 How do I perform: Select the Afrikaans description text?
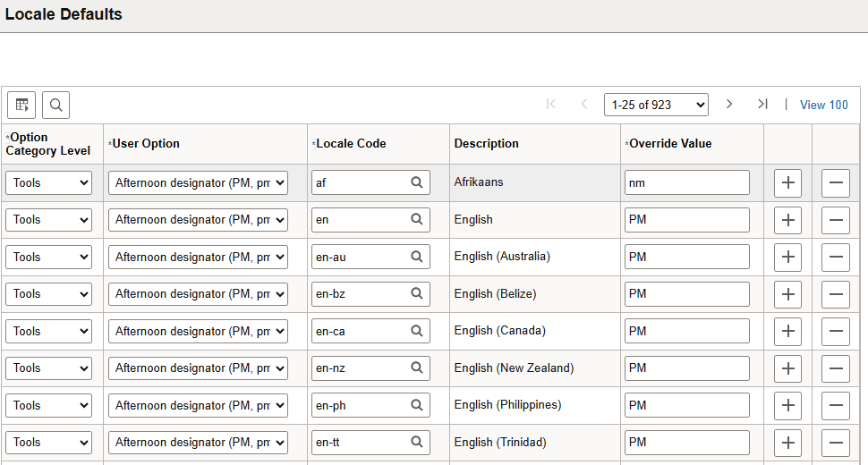(x=478, y=182)
